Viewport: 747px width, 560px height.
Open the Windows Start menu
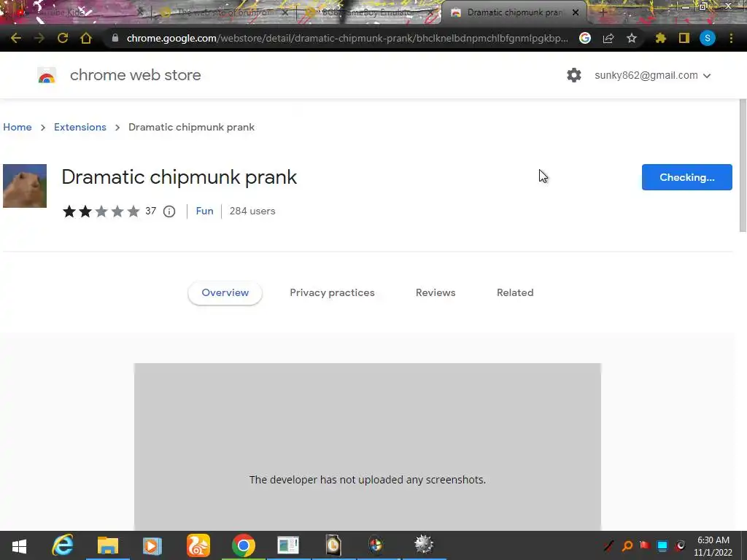click(x=19, y=545)
